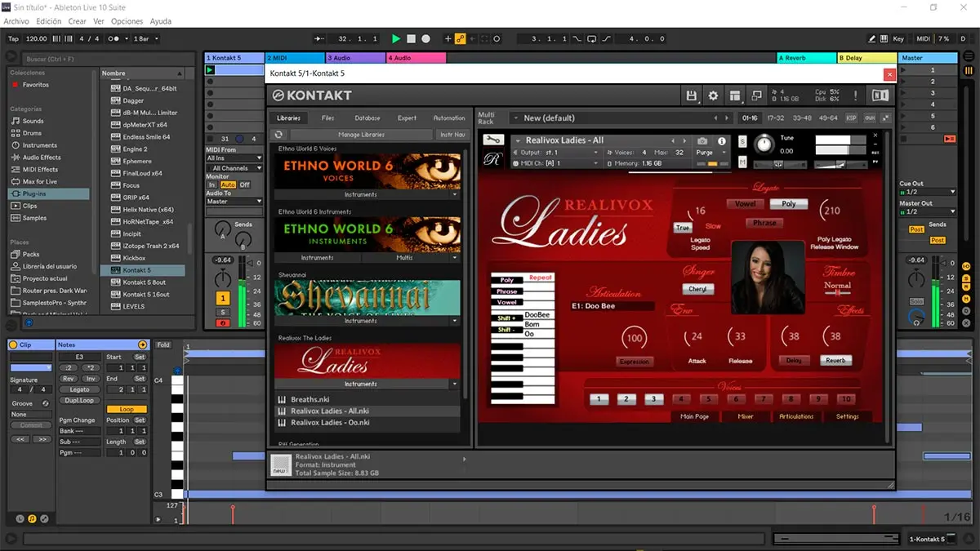This screenshot has height=551, width=980.
Task: Open the Crear menu
Action: tap(77, 21)
